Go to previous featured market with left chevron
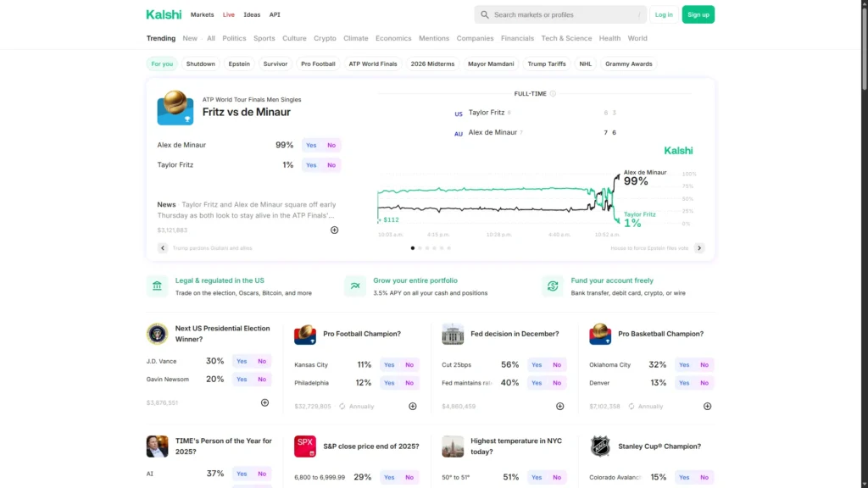The height and width of the screenshot is (488, 868). coord(163,248)
